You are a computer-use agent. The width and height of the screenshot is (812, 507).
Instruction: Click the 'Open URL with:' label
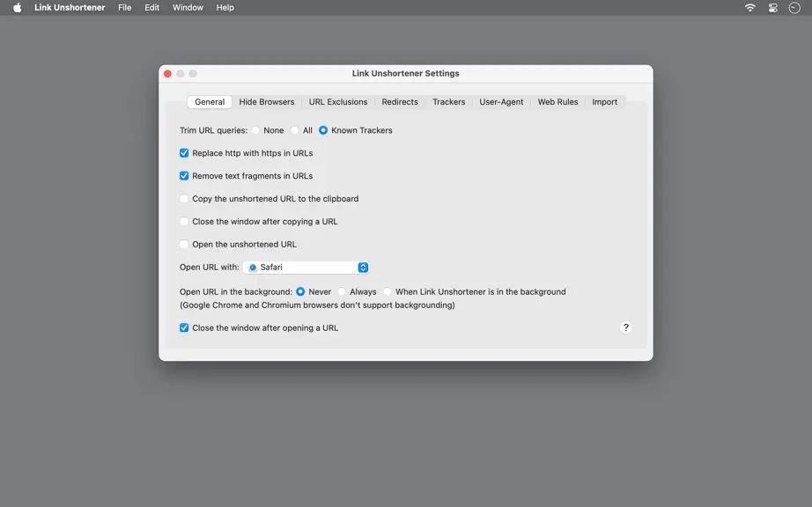(210, 268)
